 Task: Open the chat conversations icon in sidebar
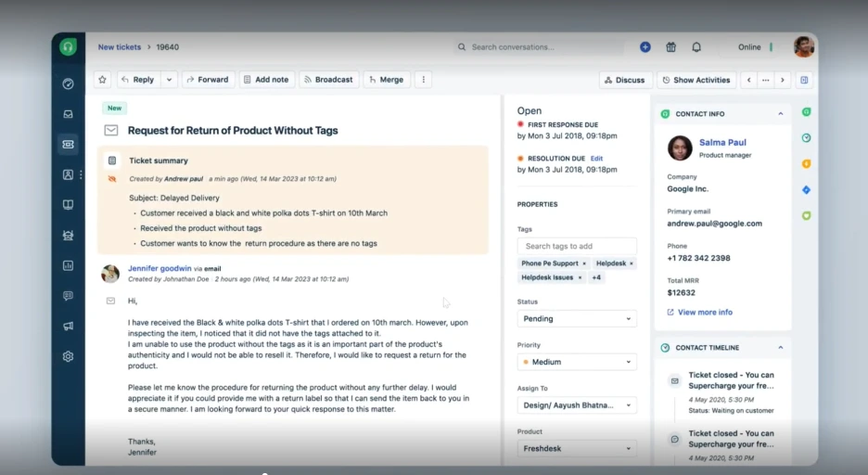click(x=68, y=296)
